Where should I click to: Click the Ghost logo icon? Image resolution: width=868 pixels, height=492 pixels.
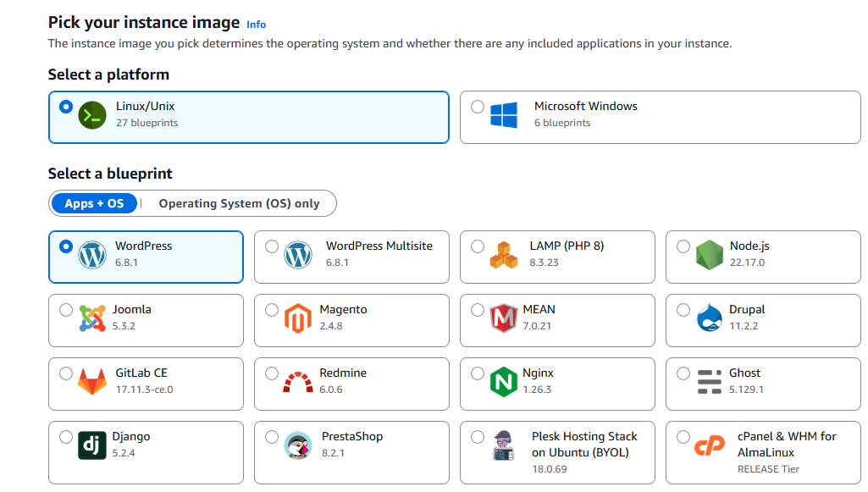pyautogui.click(x=710, y=382)
